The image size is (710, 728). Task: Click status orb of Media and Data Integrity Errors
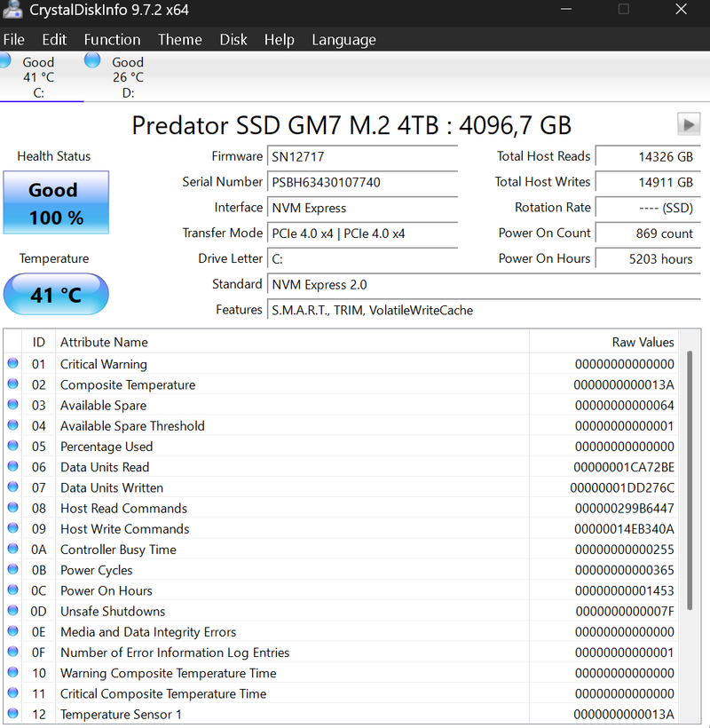tap(13, 631)
